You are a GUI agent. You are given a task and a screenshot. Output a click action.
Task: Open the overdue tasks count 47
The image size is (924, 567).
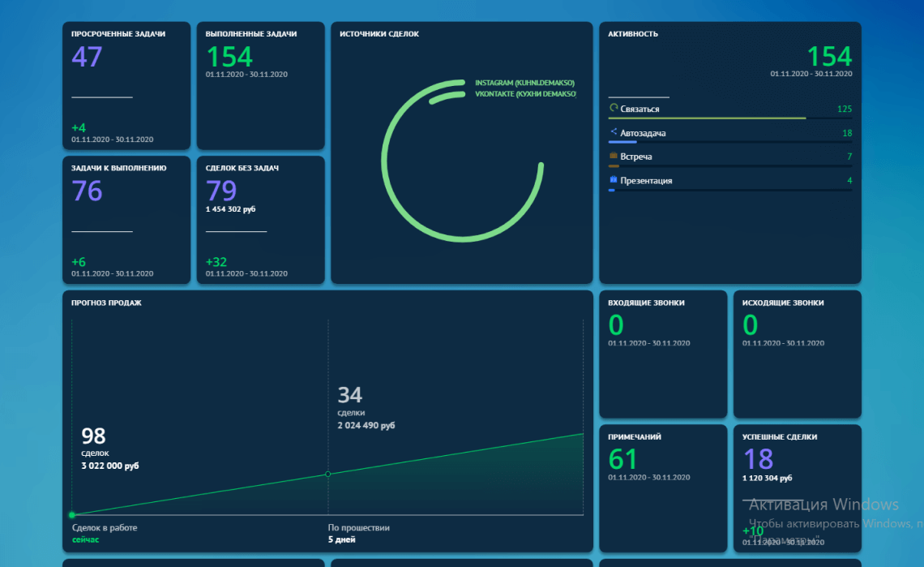click(x=88, y=58)
